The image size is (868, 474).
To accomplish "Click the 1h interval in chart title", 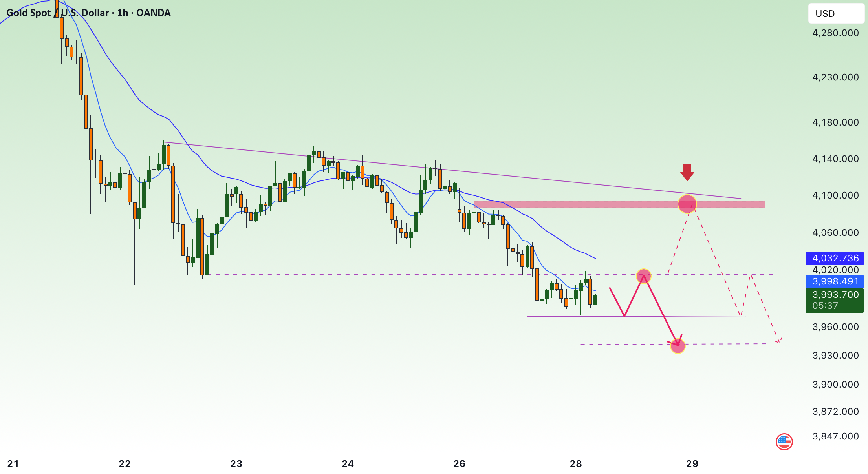I will (x=123, y=13).
